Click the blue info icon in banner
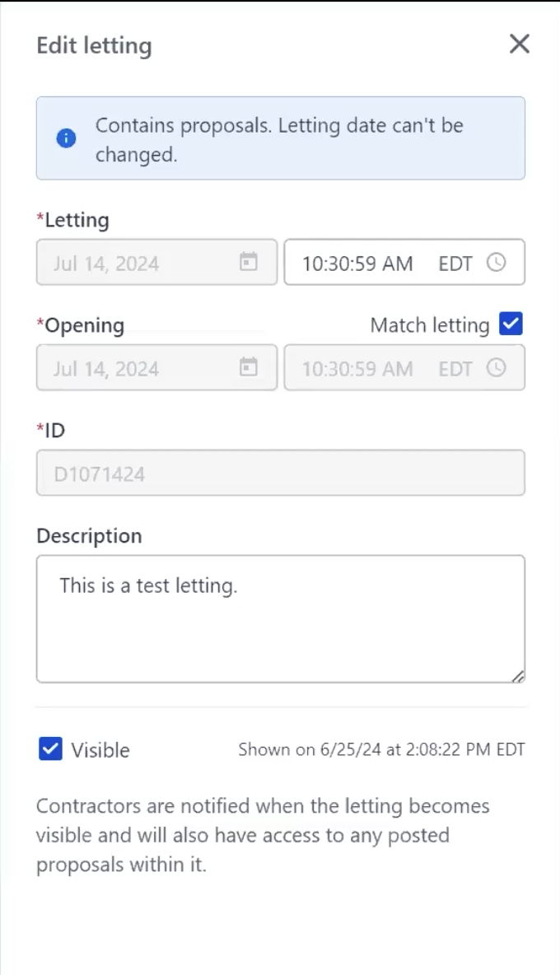This screenshot has height=975, width=560. [66, 138]
